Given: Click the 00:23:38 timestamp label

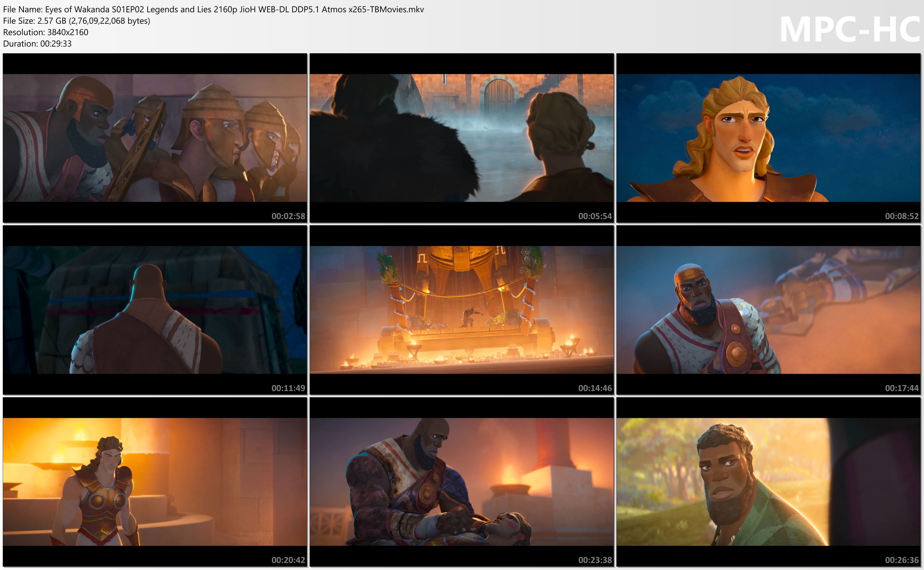Looking at the screenshot, I should tap(595, 560).
